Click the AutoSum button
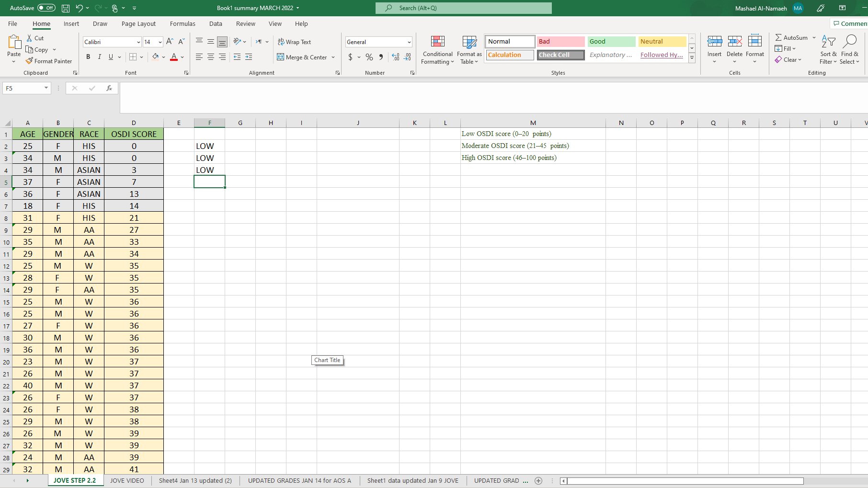Viewport: 868px width, 488px height. 791,37
